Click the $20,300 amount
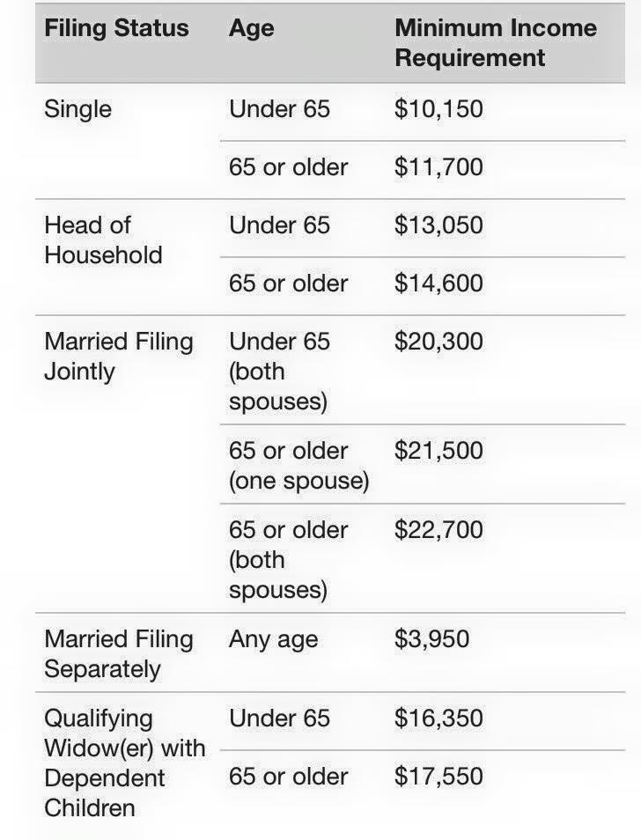The height and width of the screenshot is (840, 641). coord(438,342)
